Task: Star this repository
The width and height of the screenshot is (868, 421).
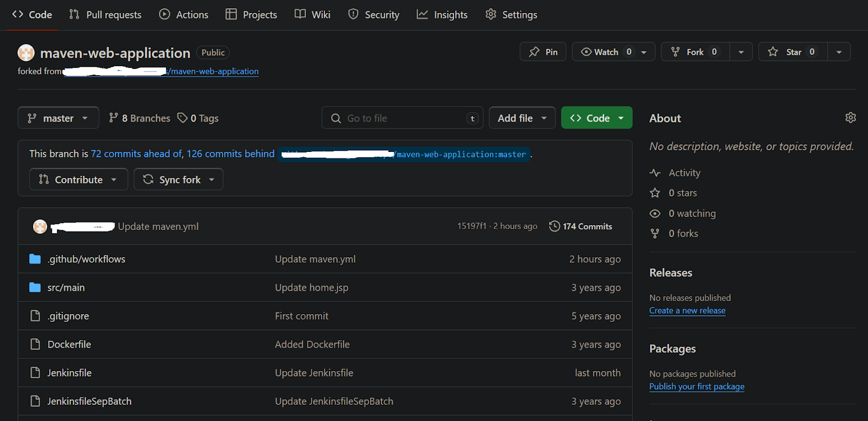Action: [x=793, y=52]
